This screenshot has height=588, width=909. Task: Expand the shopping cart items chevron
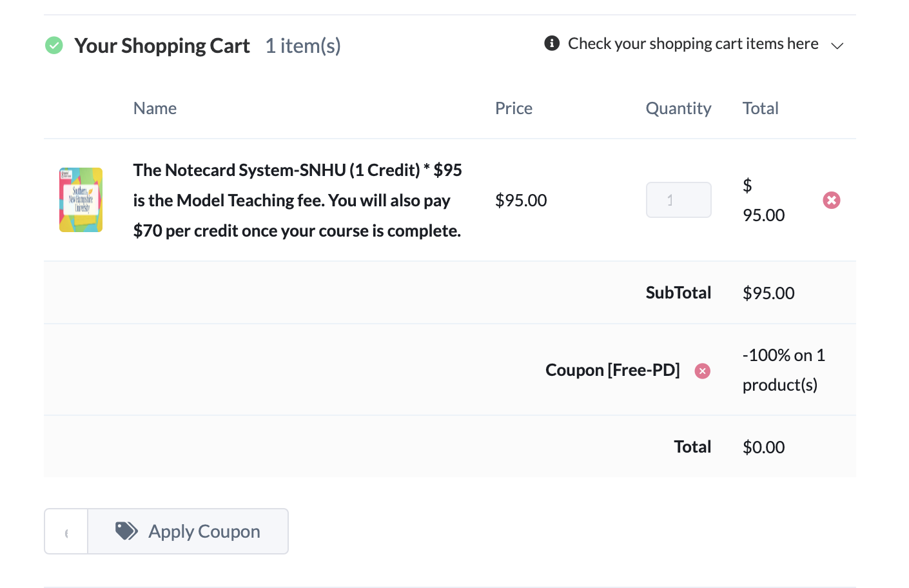[x=837, y=46]
